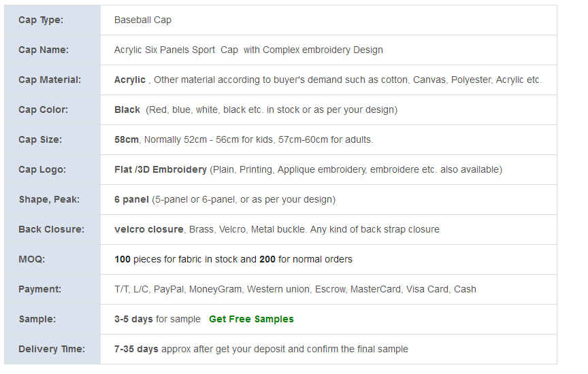Click the Payment methods list text
588x374 pixels.
point(295,289)
